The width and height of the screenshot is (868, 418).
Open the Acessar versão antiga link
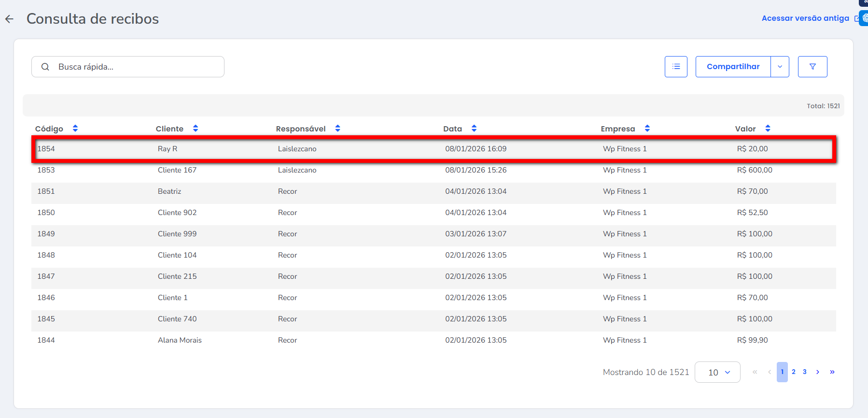click(x=805, y=18)
